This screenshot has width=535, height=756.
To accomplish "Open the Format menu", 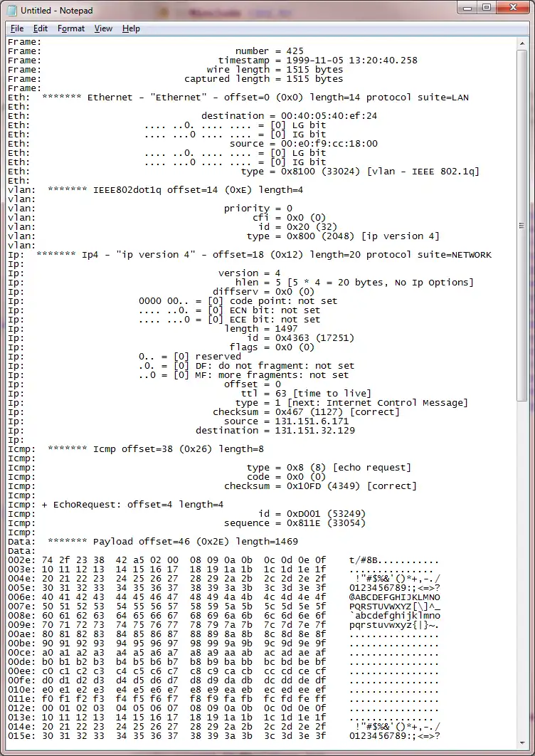I will 71,28.
